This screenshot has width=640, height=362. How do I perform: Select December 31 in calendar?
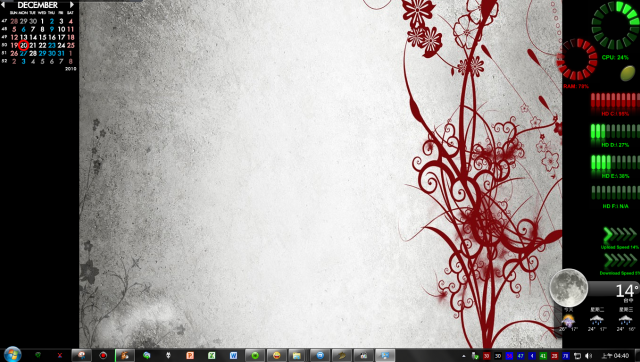(x=61, y=53)
